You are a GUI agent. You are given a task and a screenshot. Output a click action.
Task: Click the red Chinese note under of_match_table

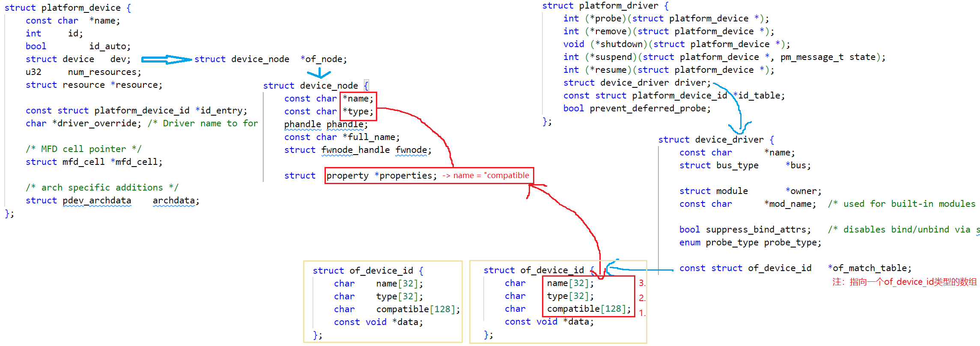click(x=904, y=282)
